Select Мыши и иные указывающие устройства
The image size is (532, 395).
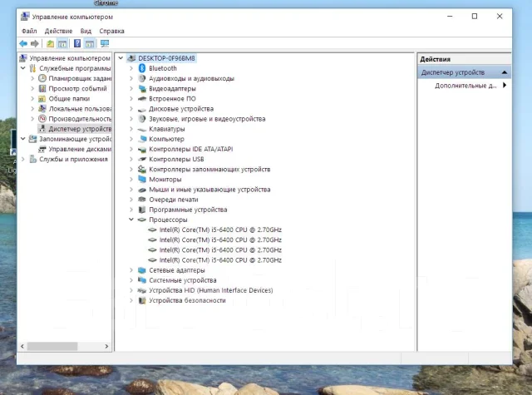[x=209, y=190]
